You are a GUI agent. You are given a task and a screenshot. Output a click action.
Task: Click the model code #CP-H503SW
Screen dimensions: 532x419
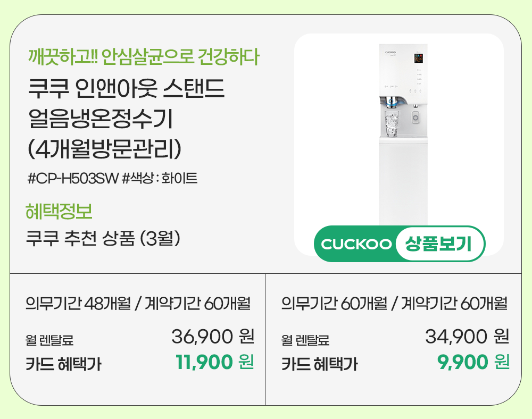click(72, 178)
